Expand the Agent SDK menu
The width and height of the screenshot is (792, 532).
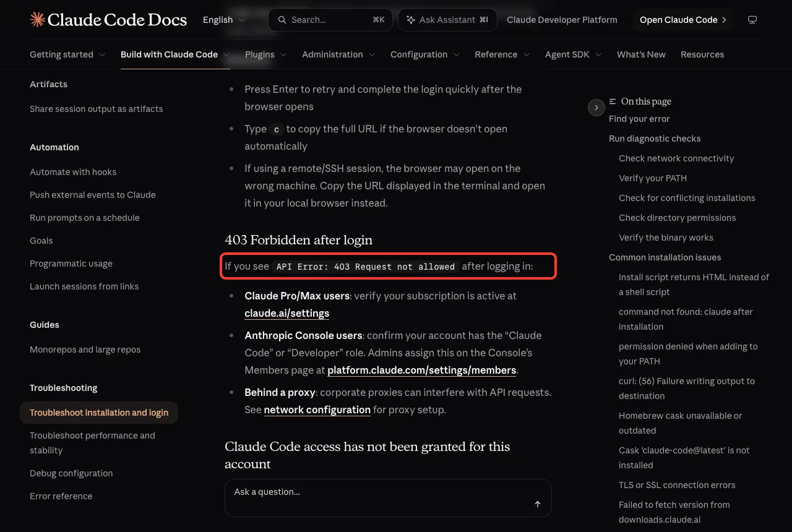click(x=574, y=54)
